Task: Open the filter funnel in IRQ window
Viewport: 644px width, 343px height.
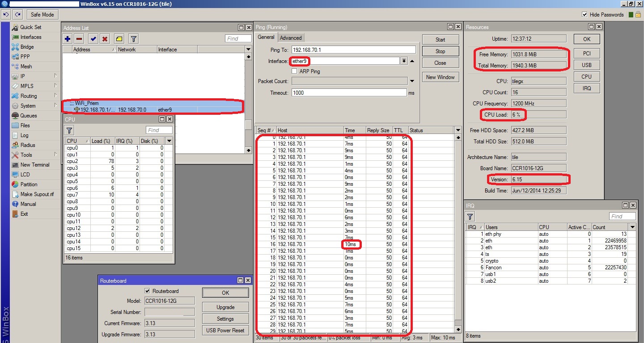Action: click(470, 217)
